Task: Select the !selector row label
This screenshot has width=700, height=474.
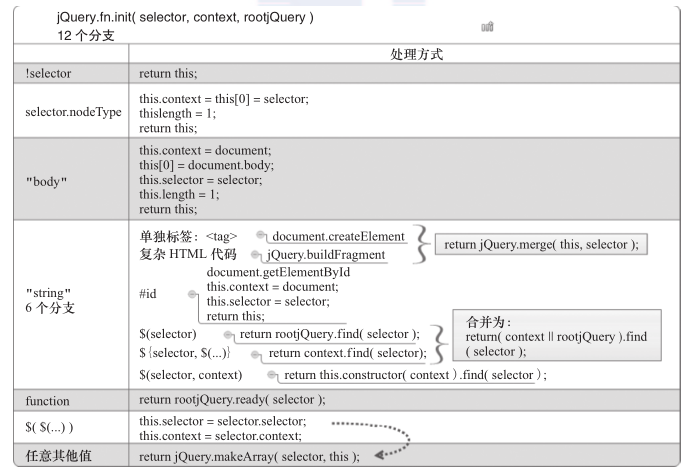Action: (x=48, y=73)
